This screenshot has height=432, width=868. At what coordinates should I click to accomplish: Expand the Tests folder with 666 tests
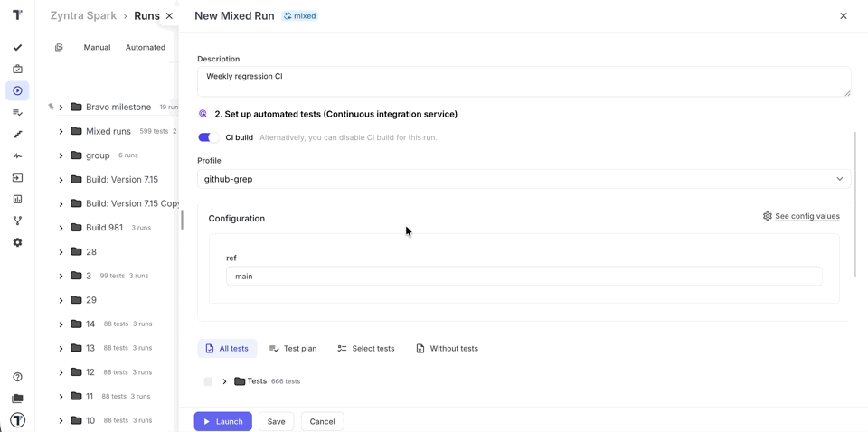(x=224, y=381)
